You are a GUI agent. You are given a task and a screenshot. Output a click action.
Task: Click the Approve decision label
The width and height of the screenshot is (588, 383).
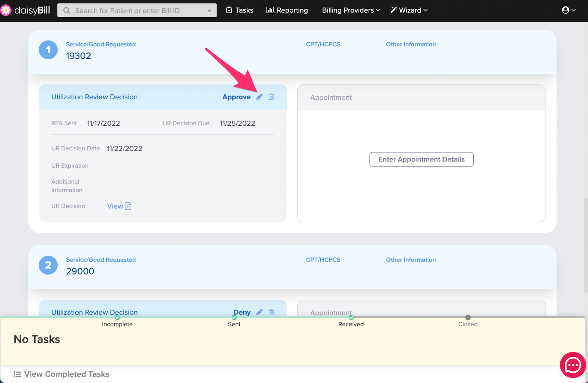[x=236, y=97]
